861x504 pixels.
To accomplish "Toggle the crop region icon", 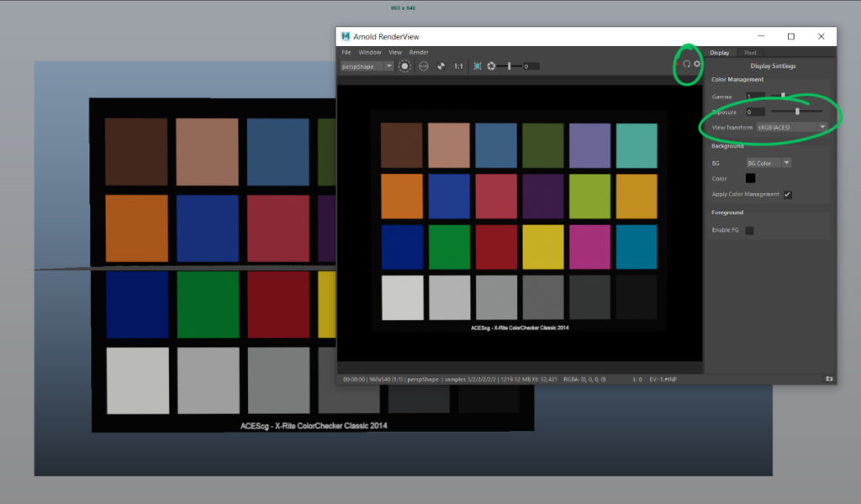I will (x=478, y=66).
